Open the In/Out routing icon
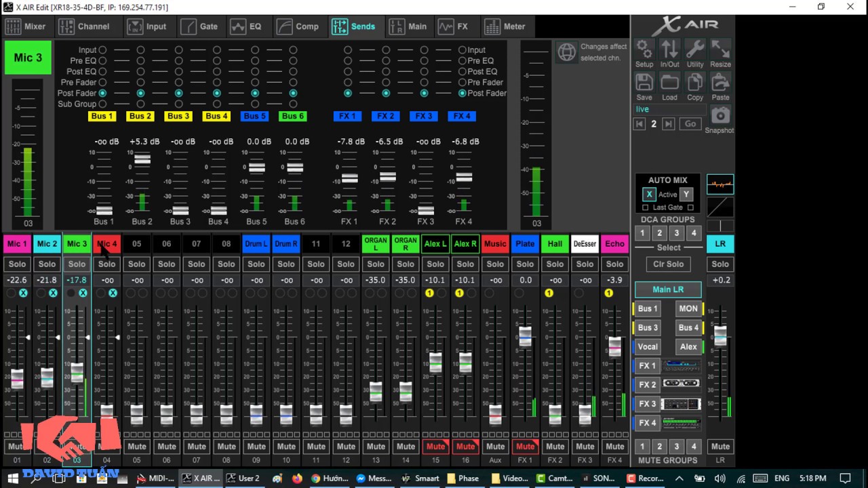This screenshot has width=868, height=488. [669, 49]
